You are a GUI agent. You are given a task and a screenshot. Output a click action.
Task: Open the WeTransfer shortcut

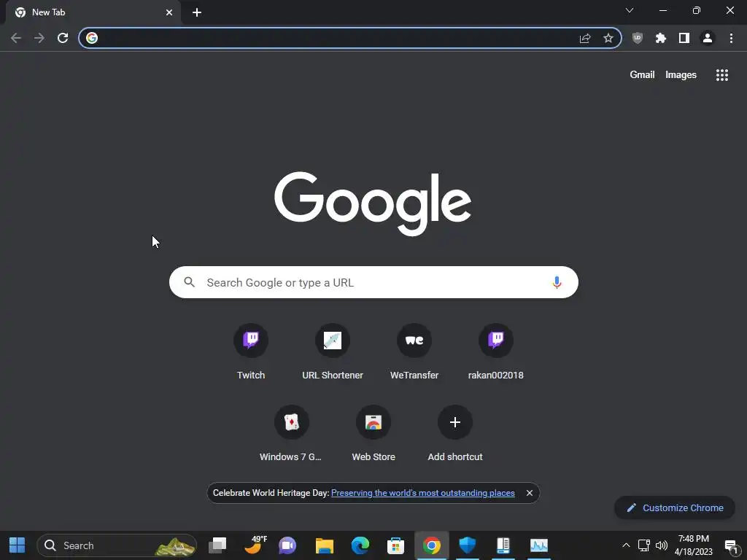414,351
